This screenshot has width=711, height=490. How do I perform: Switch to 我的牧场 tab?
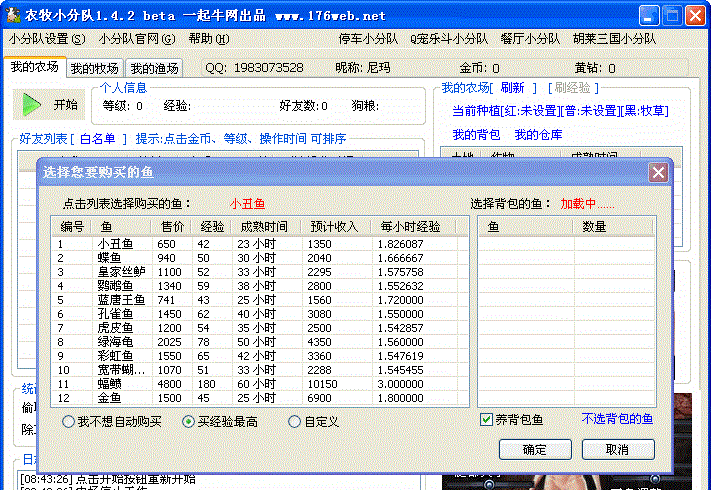coord(94,68)
